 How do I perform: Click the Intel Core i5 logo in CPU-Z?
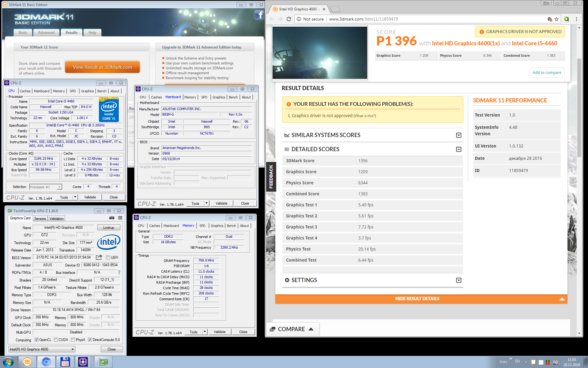[109, 109]
